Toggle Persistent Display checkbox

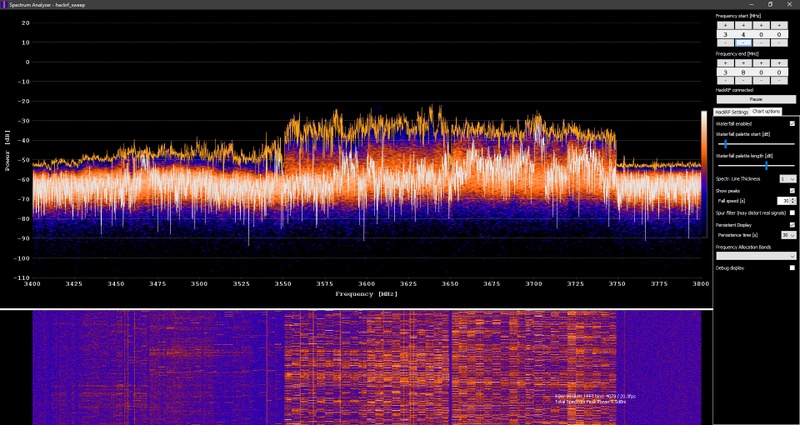click(x=792, y=224)
